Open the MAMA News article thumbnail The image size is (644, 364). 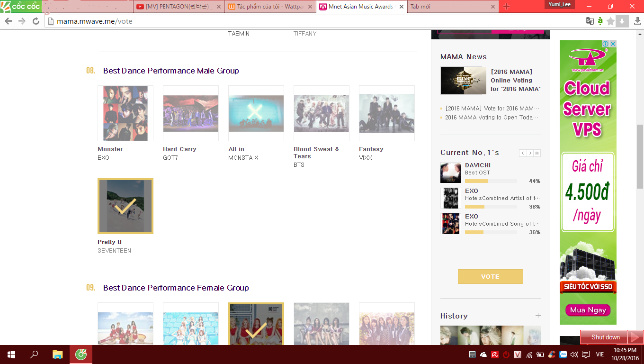coord(463,81)
